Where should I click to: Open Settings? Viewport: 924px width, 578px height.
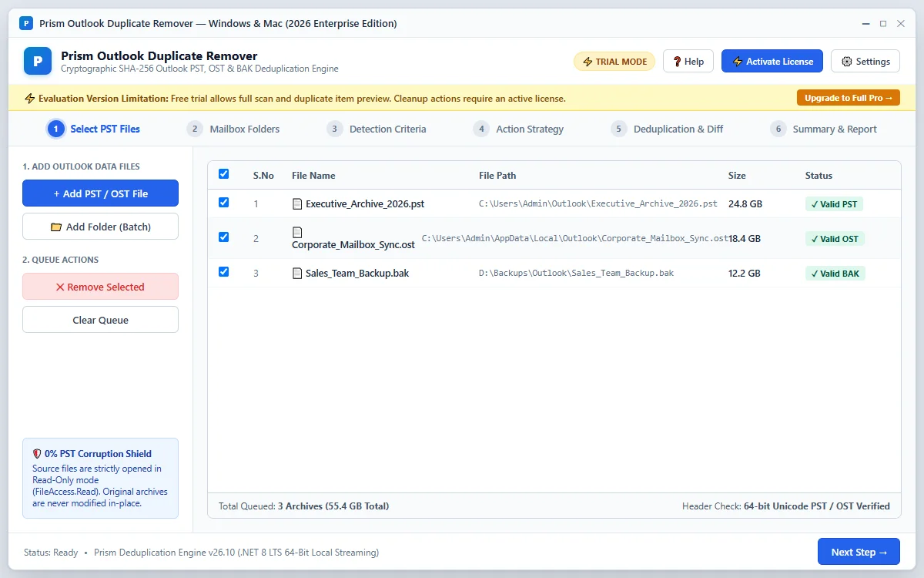[x=865, y=62]
